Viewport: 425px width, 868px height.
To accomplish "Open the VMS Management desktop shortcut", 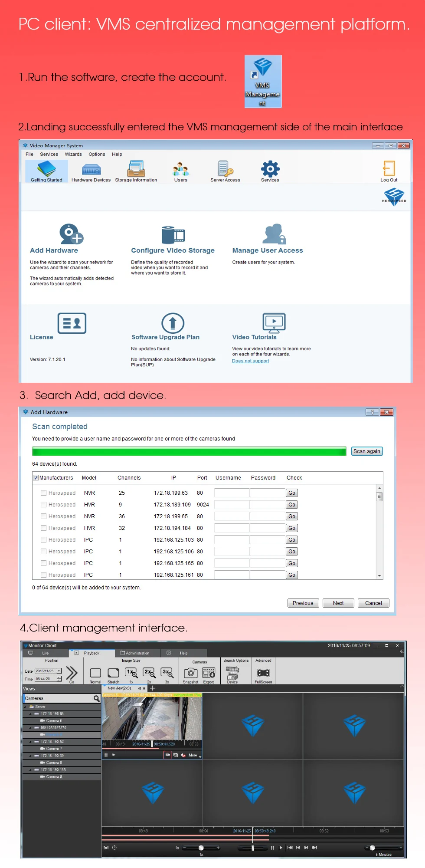I will (x=263, y=81).
